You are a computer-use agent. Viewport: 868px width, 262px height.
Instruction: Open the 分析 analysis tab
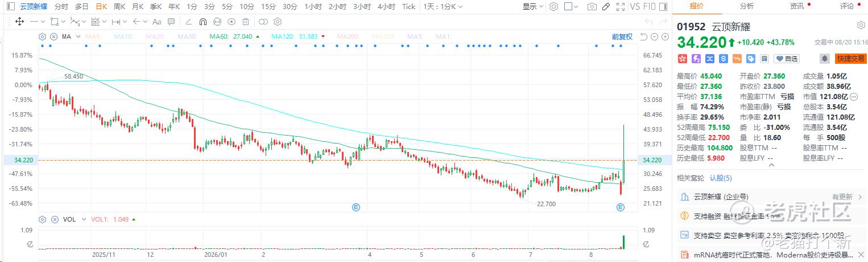click(x=747, y=6)
